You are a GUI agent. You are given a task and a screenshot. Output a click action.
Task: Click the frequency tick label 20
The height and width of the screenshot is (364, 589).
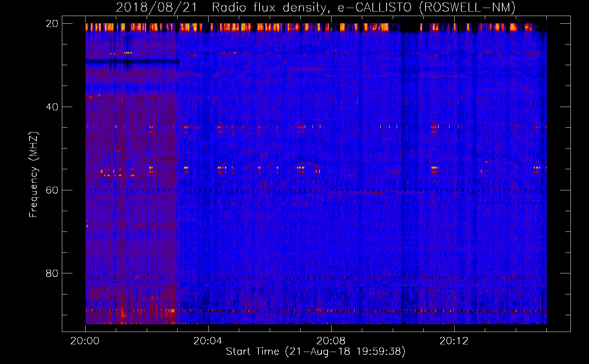coord(52,24)
